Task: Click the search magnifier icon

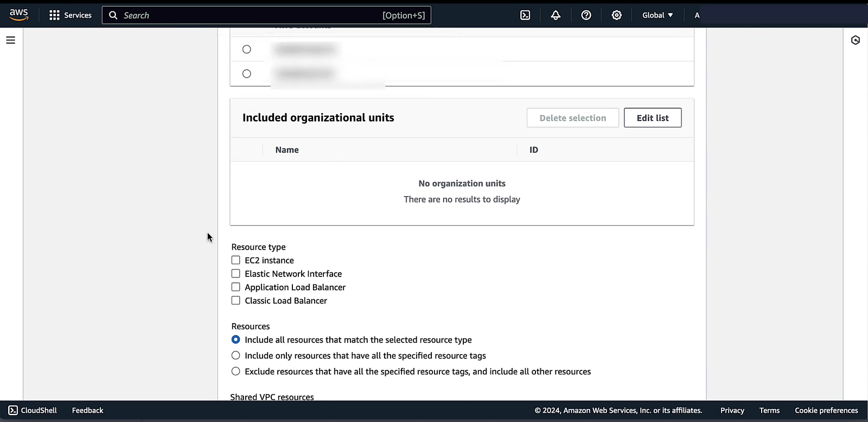Action: [113, 15]
